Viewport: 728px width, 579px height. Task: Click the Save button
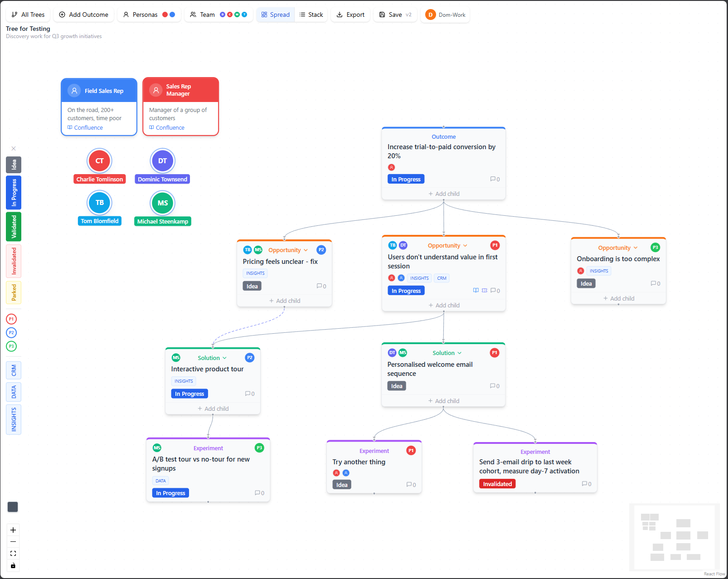click(x=395, y=15)
